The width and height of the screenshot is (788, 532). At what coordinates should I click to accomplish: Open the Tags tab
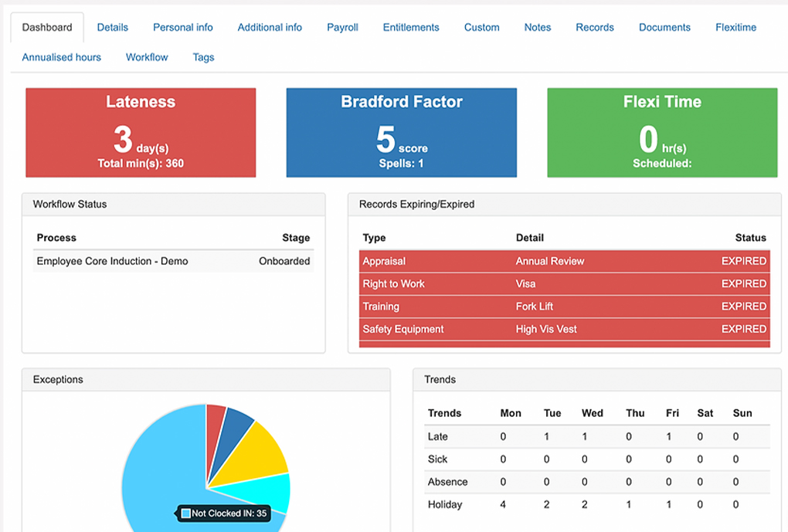pos(203,58)
